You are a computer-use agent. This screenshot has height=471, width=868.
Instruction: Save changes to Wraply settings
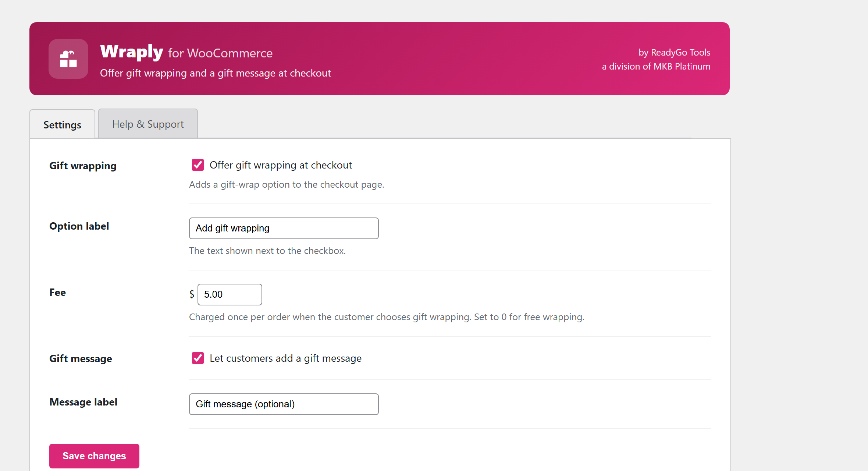coord(94,456)
